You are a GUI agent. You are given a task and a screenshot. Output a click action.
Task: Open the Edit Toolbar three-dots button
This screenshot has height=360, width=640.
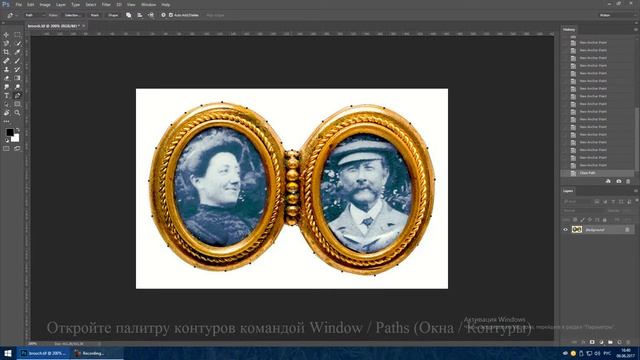coord(6,121)
